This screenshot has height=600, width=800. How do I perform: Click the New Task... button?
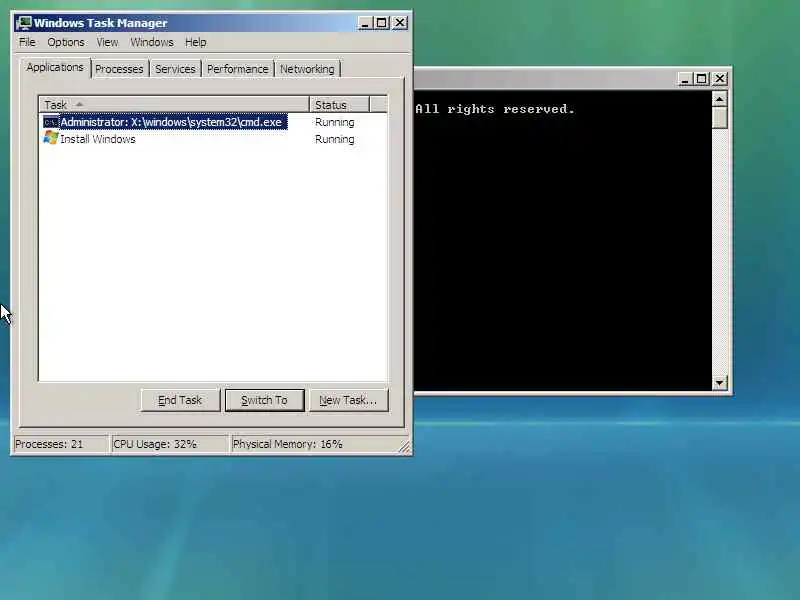point(348,400)
